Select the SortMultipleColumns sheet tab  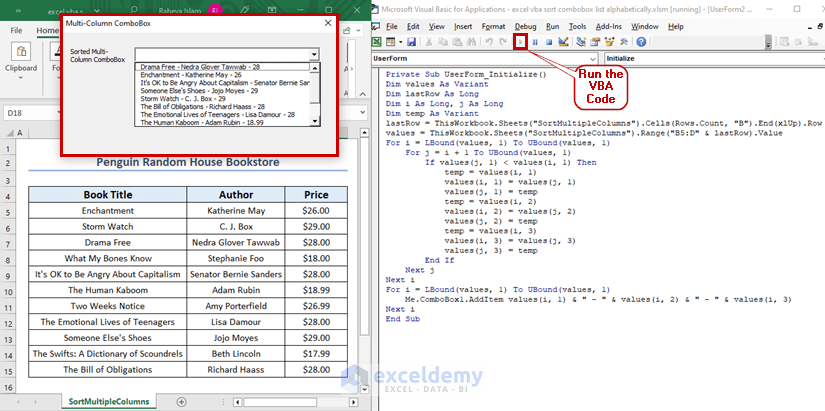[x=109, y=402]
